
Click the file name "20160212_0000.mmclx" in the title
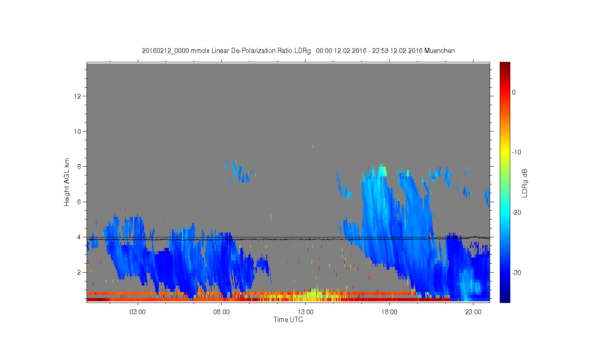click(176, 51)
